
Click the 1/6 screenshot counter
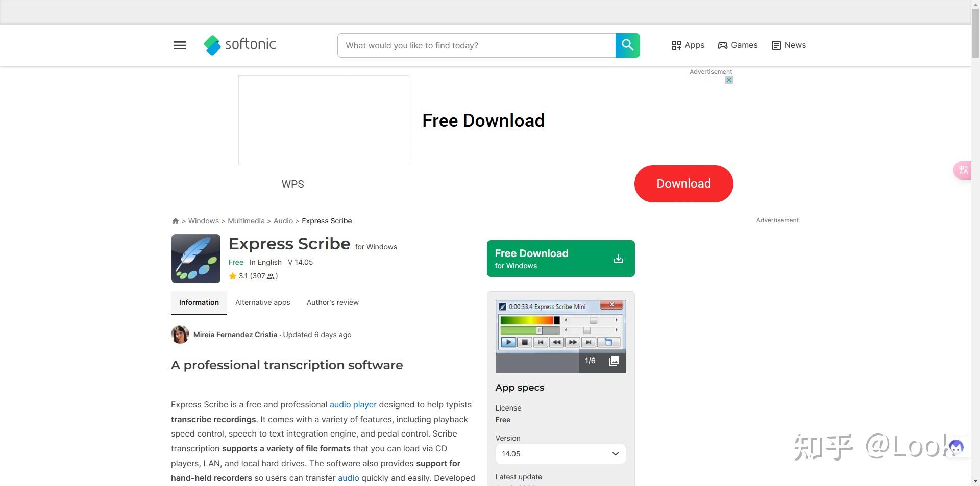[590, 361]
